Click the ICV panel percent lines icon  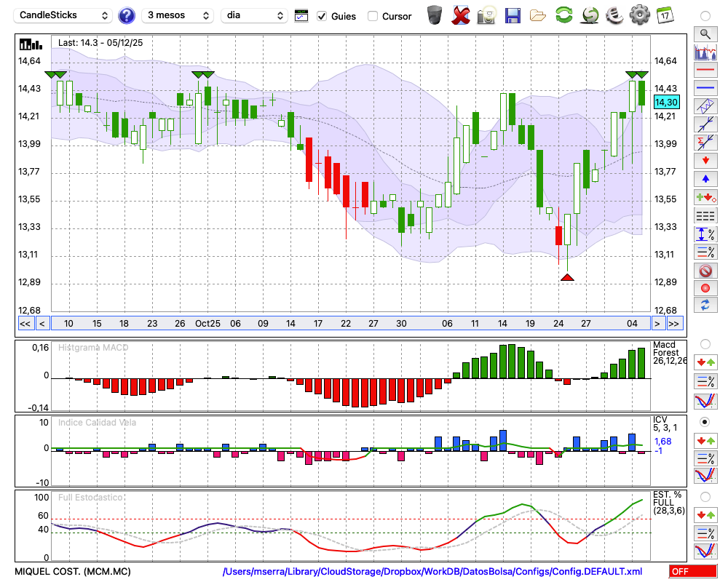(x=705, y=458)
